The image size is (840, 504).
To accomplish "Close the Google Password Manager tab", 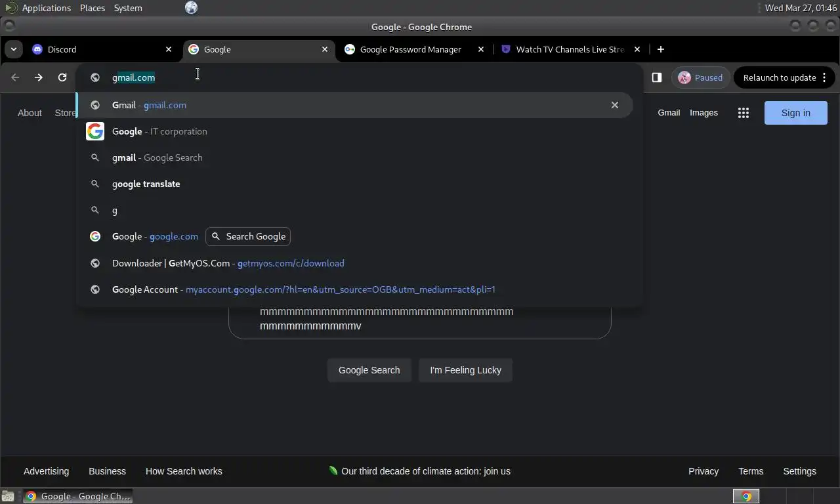I will pos(481,49).
